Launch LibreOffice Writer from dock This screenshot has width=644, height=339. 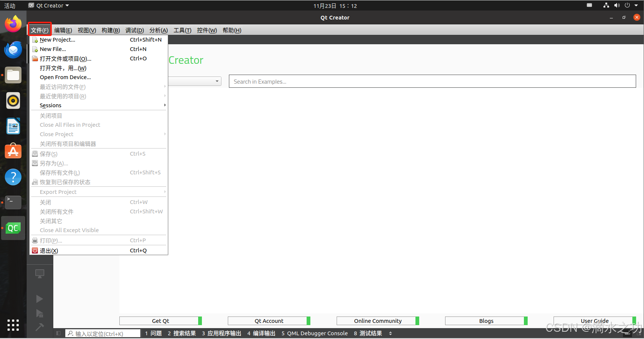coord(13,126)
